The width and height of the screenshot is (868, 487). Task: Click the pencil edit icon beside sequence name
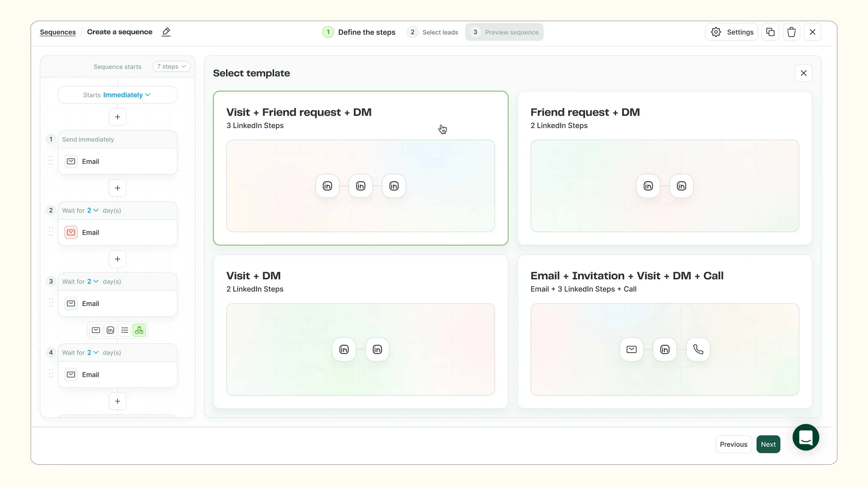166,32
